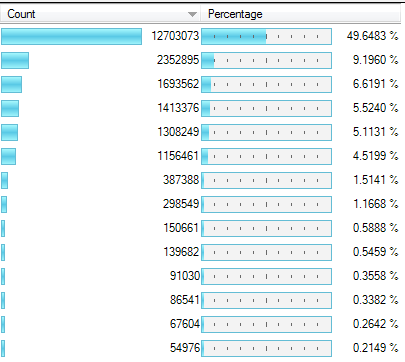Click the 0.5459 % percentage value
The width and height of the screenshot is (405, 362).
(375, 252)
